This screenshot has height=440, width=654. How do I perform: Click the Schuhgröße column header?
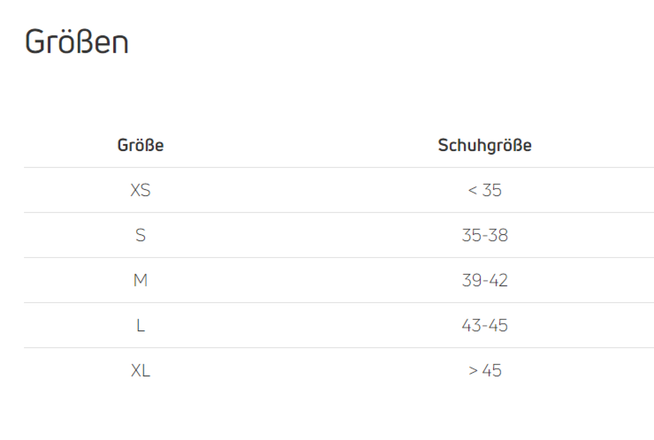484,146
